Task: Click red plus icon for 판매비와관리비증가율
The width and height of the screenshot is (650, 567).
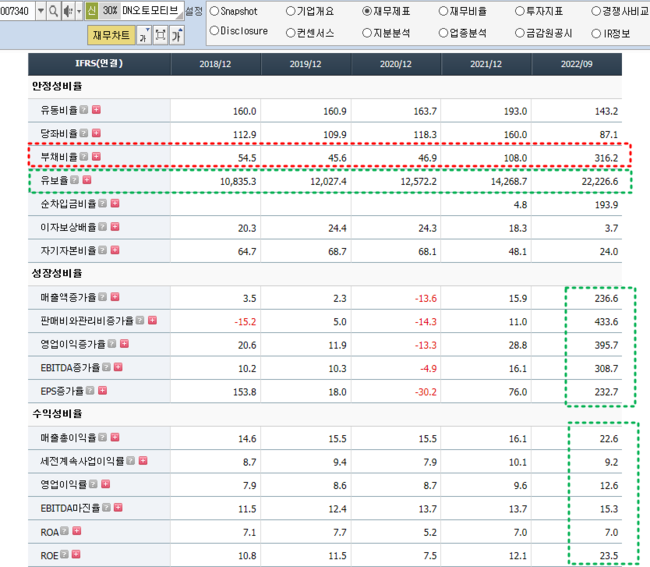Action: click(152, 320)
